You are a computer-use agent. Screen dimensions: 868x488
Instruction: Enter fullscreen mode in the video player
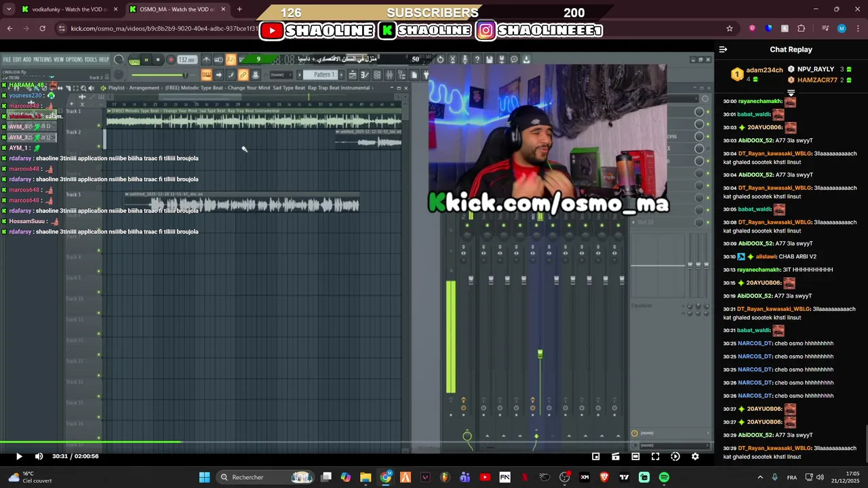click(x=655, y=456)
